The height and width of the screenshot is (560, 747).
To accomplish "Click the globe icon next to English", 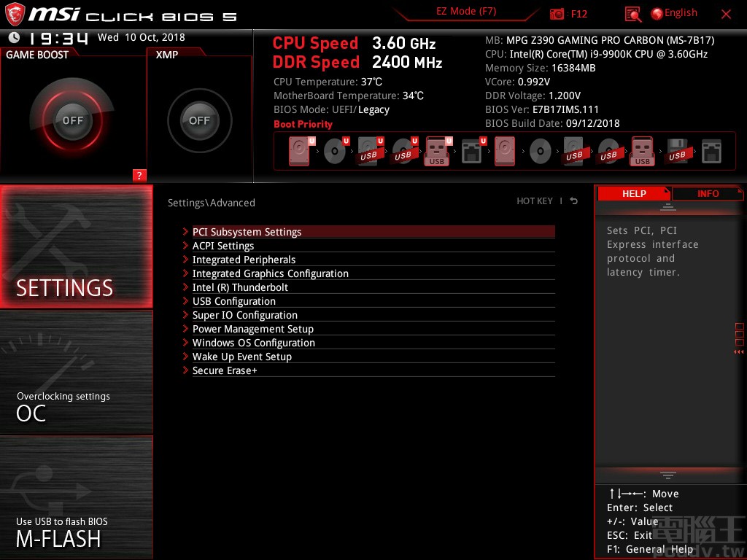I will coord(657,14).
